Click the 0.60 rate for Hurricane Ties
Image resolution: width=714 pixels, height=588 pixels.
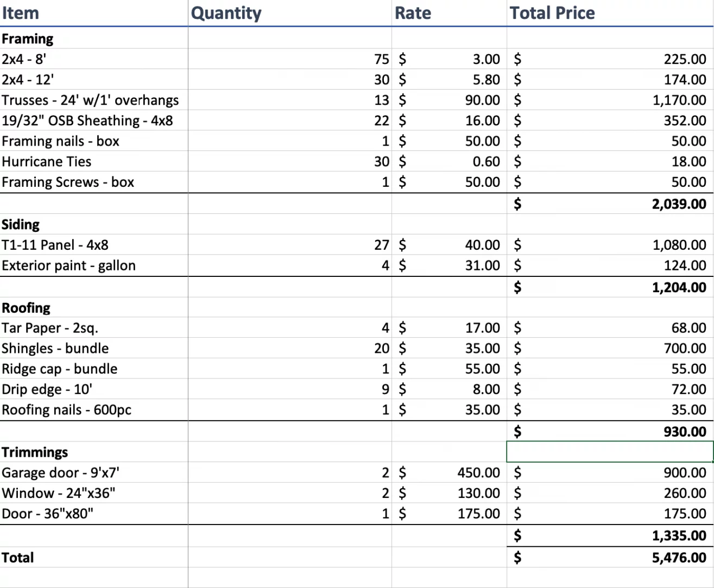coord(449,162)
